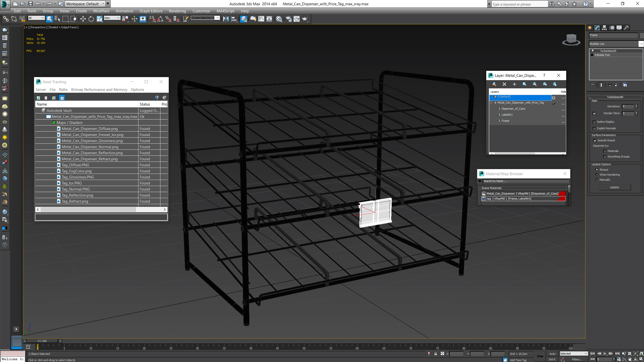Click Create New Layer icon in Layer dialog
Viewport: 644px width, 362px height.
point(494,84)
